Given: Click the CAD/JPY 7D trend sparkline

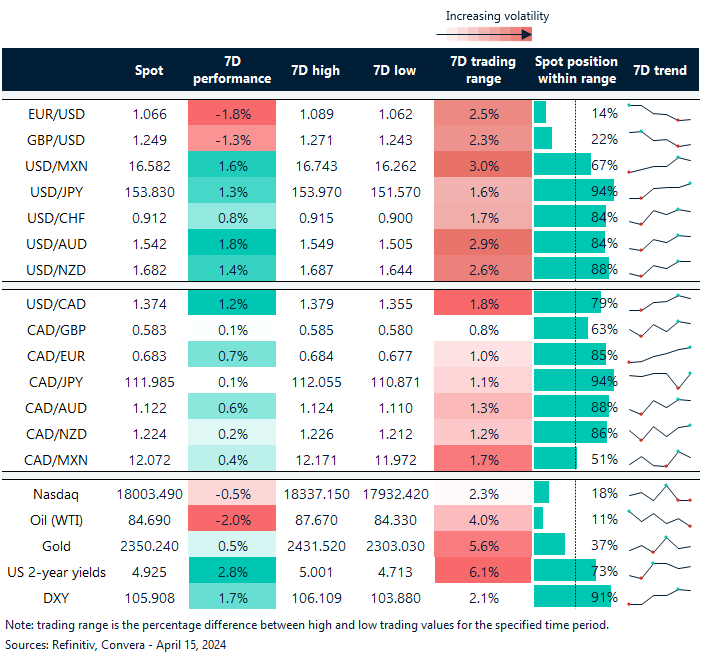Looking at the screenshot, I should click(x=659, y=380).
